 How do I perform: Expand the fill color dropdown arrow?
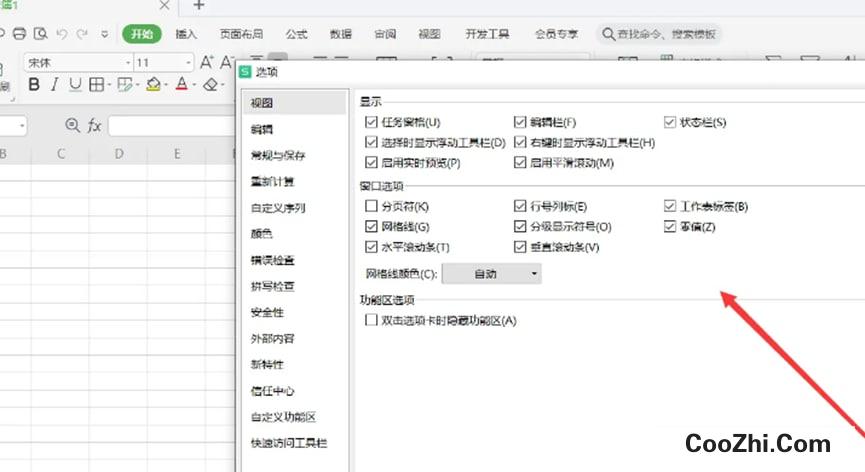pos(165,85)
